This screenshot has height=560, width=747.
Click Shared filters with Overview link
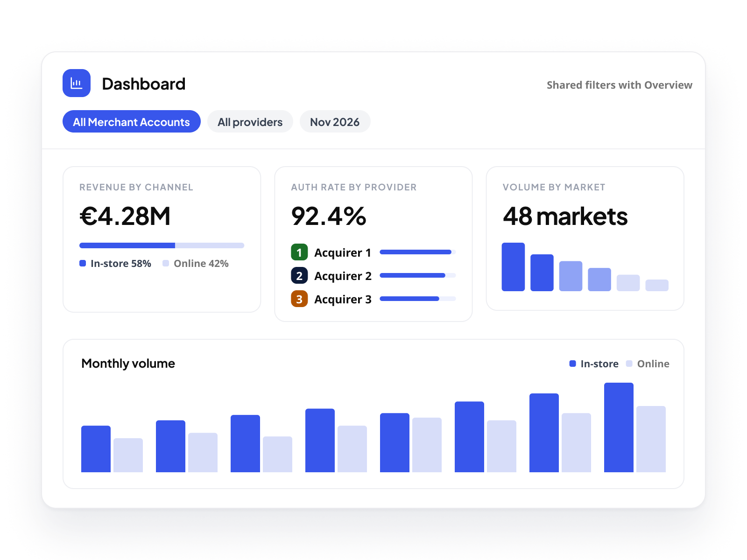coord(620,85)
